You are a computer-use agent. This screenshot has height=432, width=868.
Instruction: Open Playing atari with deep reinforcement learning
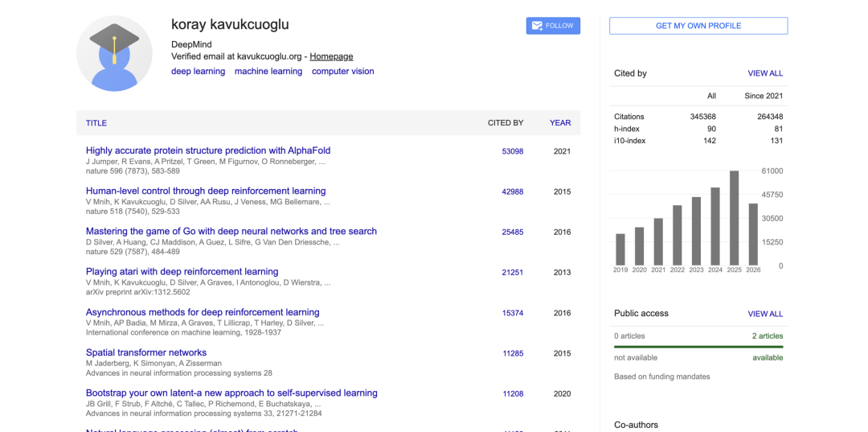coord(182,271)
